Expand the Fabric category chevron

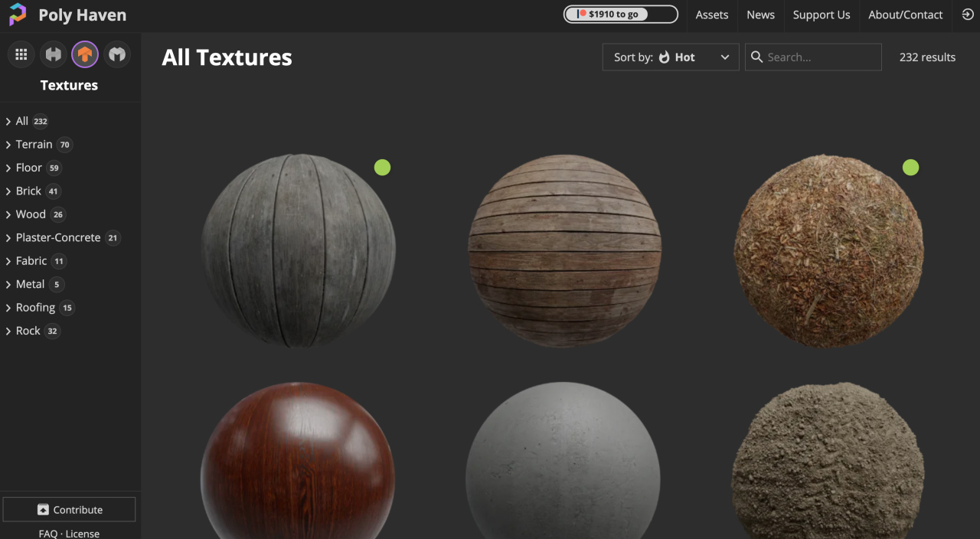point(8,262)
